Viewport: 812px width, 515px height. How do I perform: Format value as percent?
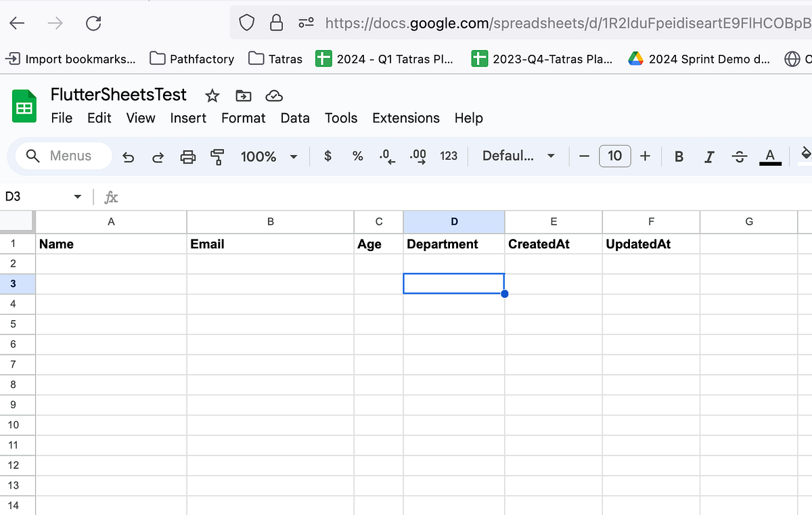pos(357,156)
